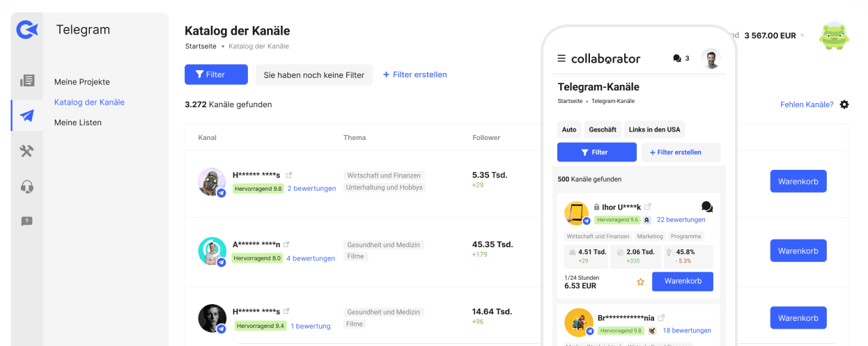
Task: Select the Geschäft filter chip
Action: [603, 129]
